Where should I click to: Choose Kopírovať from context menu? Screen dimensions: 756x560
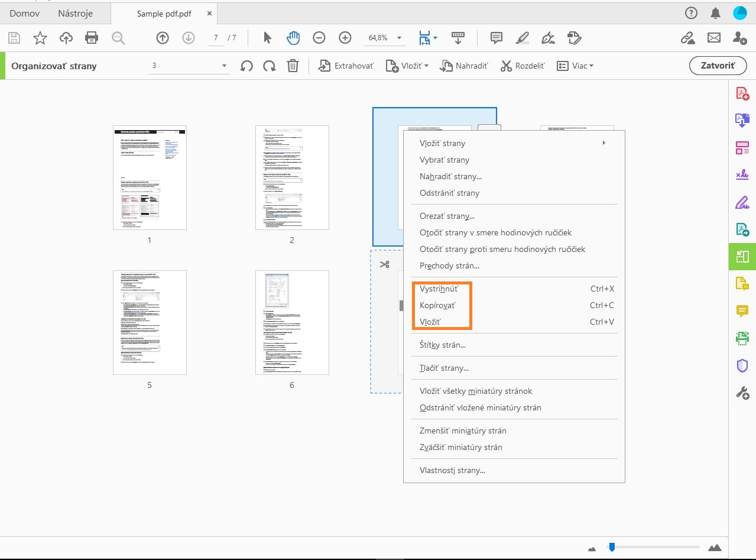pyautogui.click(x=437, y=306)
